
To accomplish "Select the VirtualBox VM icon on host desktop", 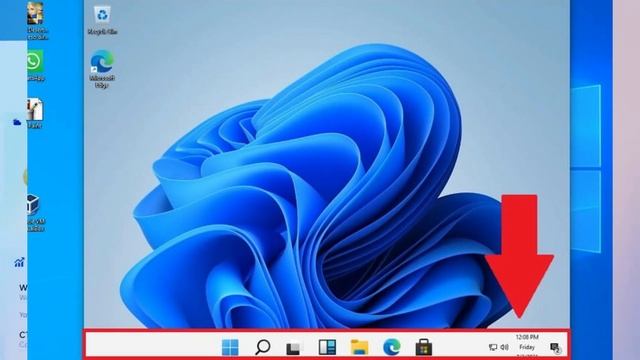I will pyautogui.click(x=34, y=213).
